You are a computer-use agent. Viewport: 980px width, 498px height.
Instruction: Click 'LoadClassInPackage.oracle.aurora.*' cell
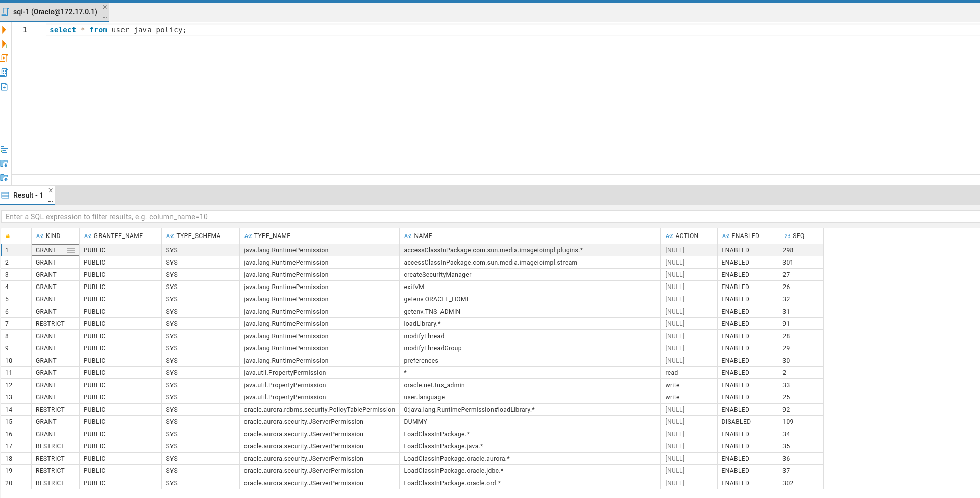(x=530, y=459)
